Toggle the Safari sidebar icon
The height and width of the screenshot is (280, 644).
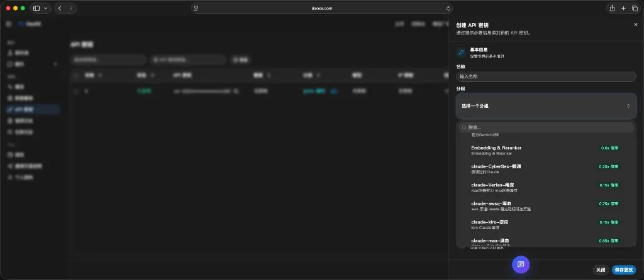(x=36, y=8)
